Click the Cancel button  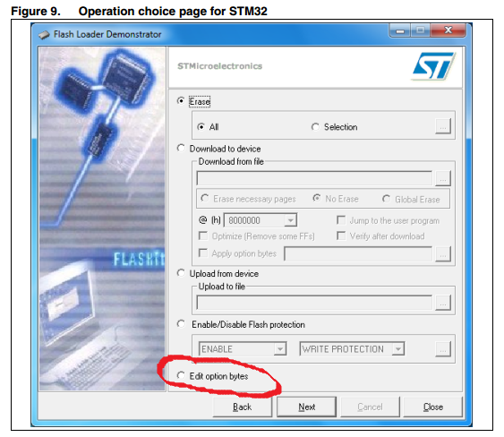pos(370,407)
